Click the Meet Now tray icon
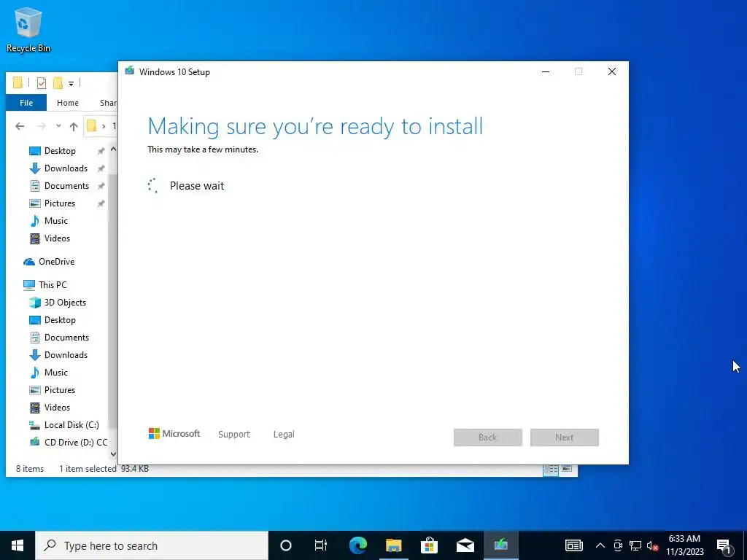Image resolution: width=747 pixels, height=560 pixels. click(x=618, y=545)
